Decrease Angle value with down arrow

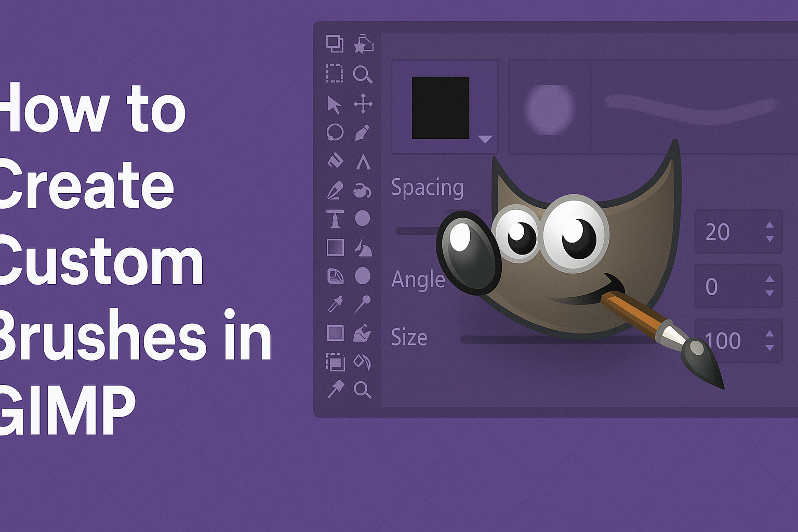(769, 294)
